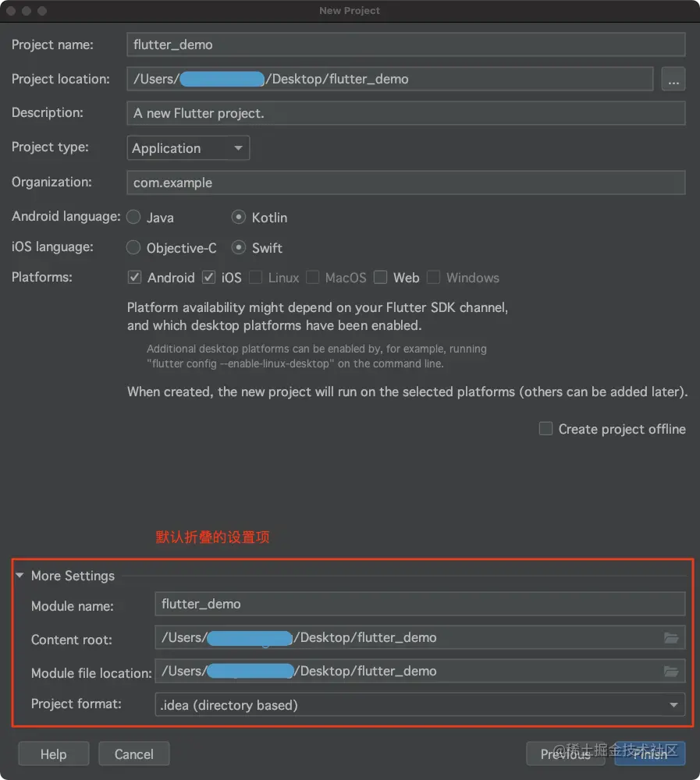Click Finish to create the project

coord(649,754)
